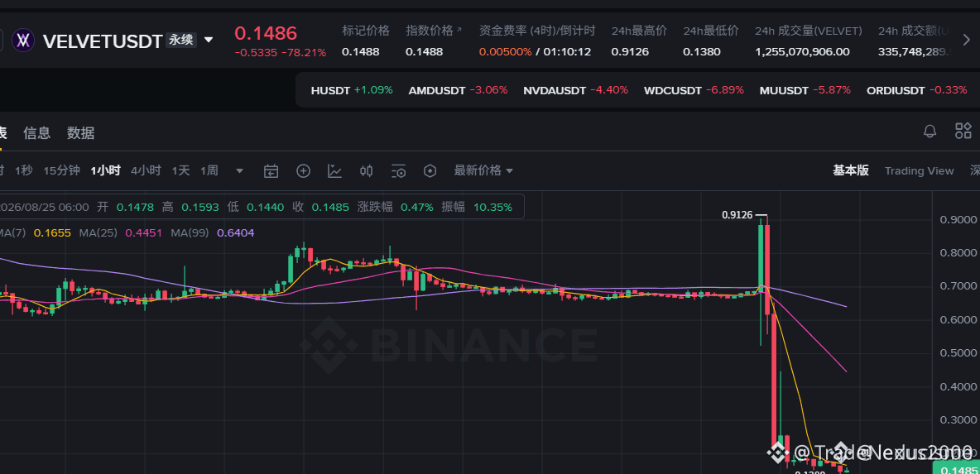Open the NVDAUSDT ticker link

point(575,90)
